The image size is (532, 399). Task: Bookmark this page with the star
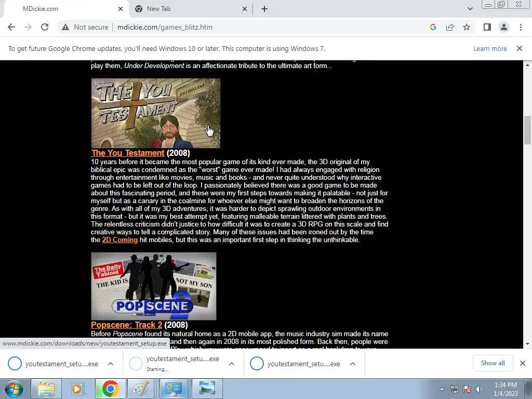tap(467, 27)
